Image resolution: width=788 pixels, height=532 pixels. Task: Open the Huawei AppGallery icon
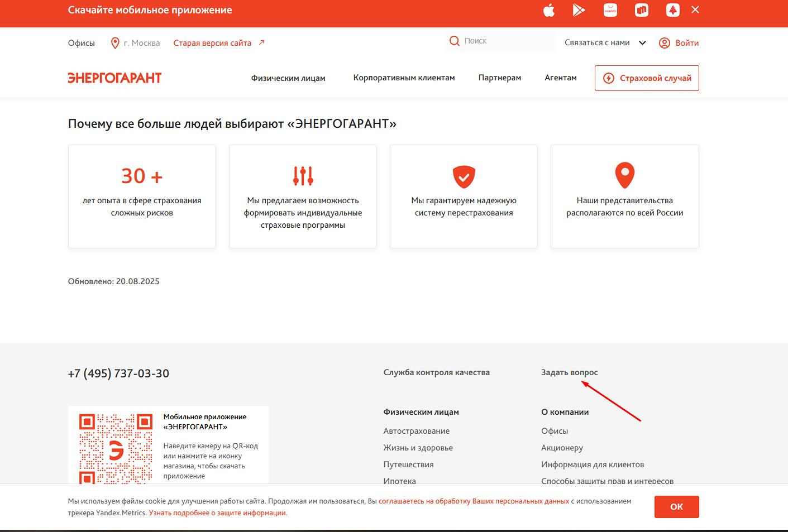610,10
